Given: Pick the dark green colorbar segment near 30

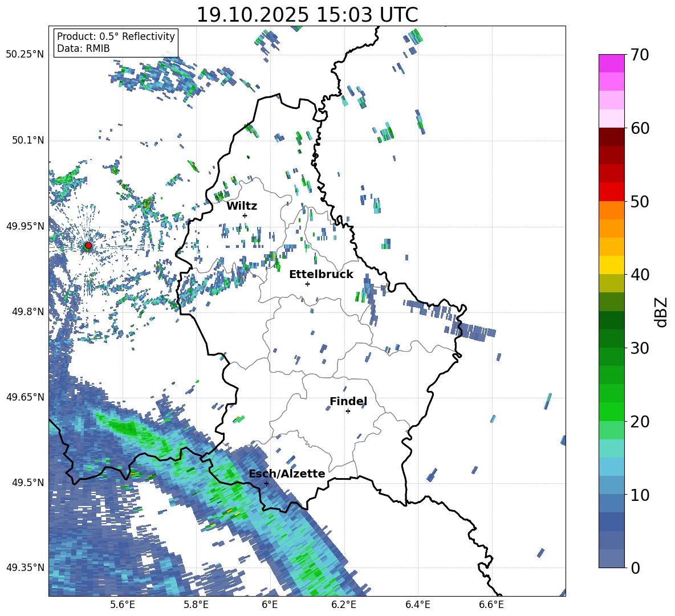Looking at the screenshot, I should tap(611, 338).
